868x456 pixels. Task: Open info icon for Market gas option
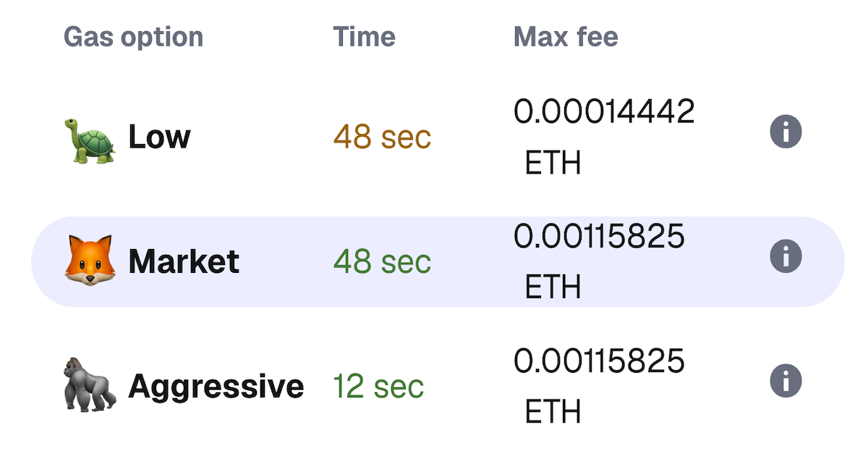(x=786, y=256)
